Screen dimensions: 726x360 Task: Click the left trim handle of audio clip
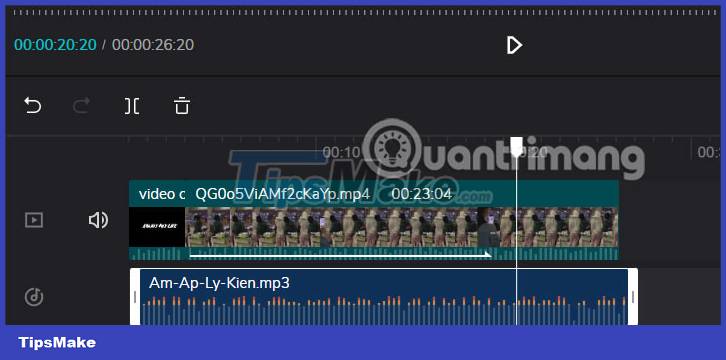[x=135, y=297]
